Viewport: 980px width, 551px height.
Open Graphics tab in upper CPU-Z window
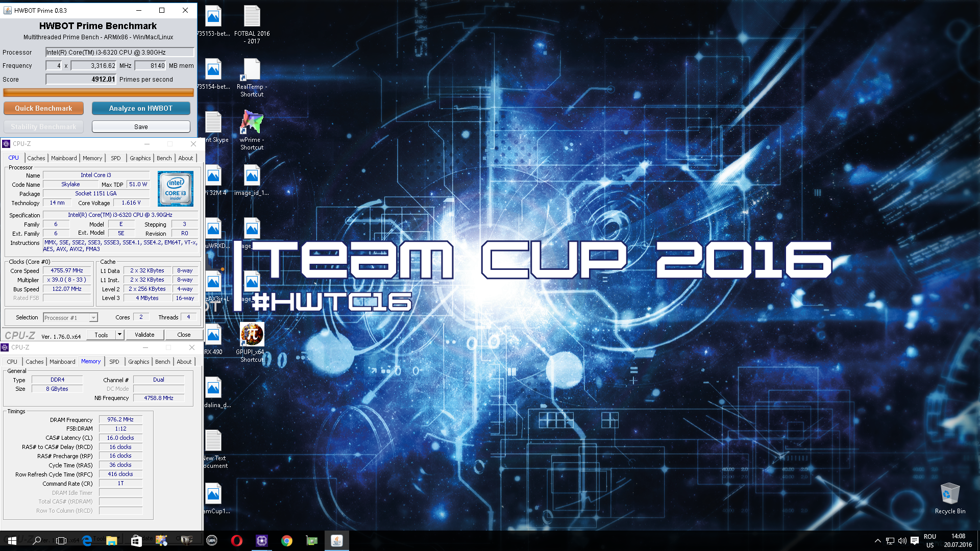click(140, 158)
